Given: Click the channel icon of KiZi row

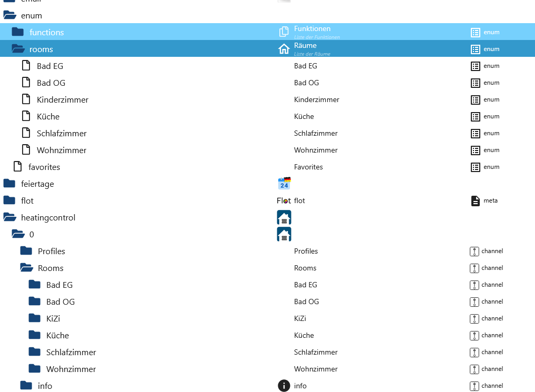Looking at the screenshot, I should (x=475, y=319).
